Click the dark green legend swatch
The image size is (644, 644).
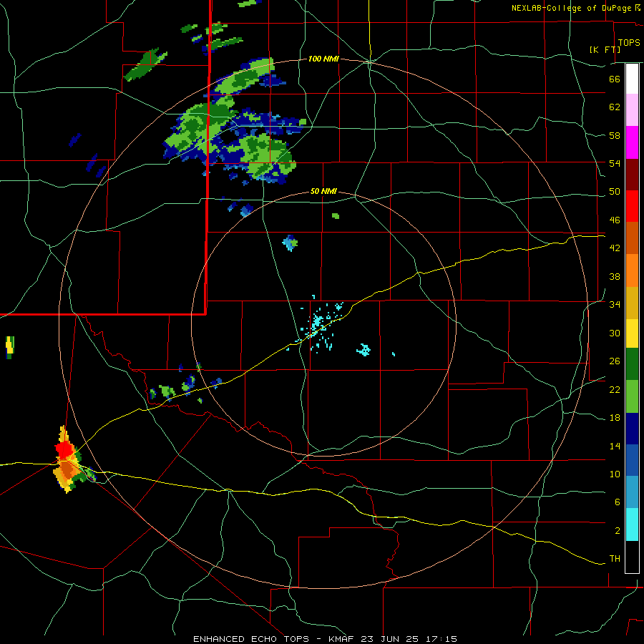coord(632,364)
